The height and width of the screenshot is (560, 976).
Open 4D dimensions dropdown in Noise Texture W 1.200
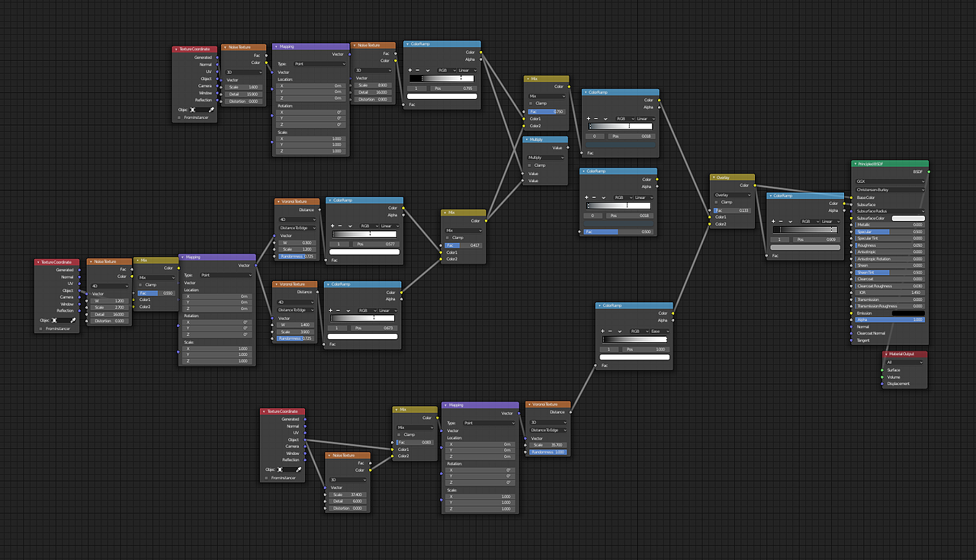pos(110,286)
